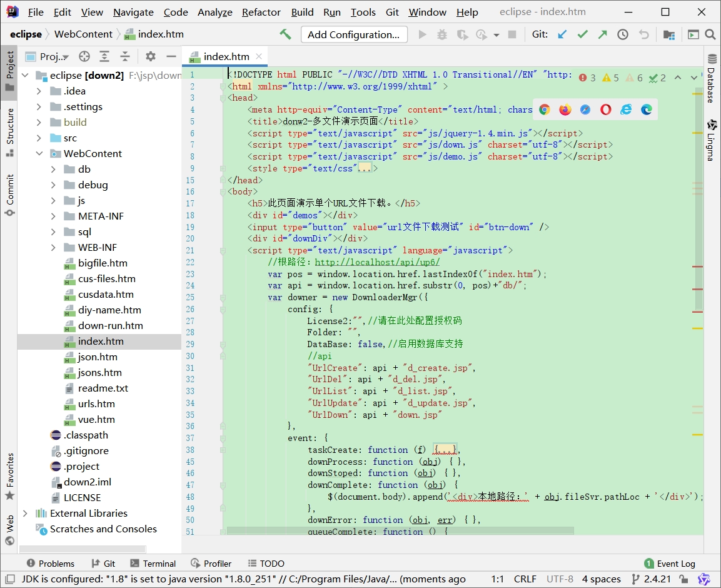Click Add Configuration button
The width and height of the screenshot is (721, 588).
click(x=353, y=34)
